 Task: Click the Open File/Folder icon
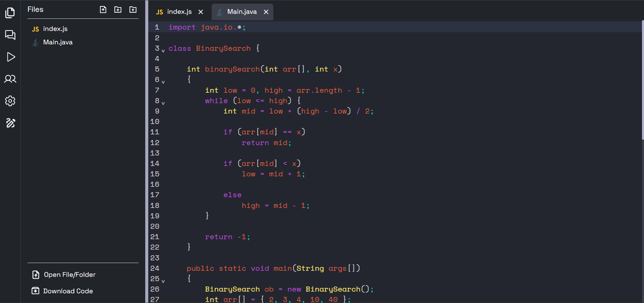coord(36,275)
